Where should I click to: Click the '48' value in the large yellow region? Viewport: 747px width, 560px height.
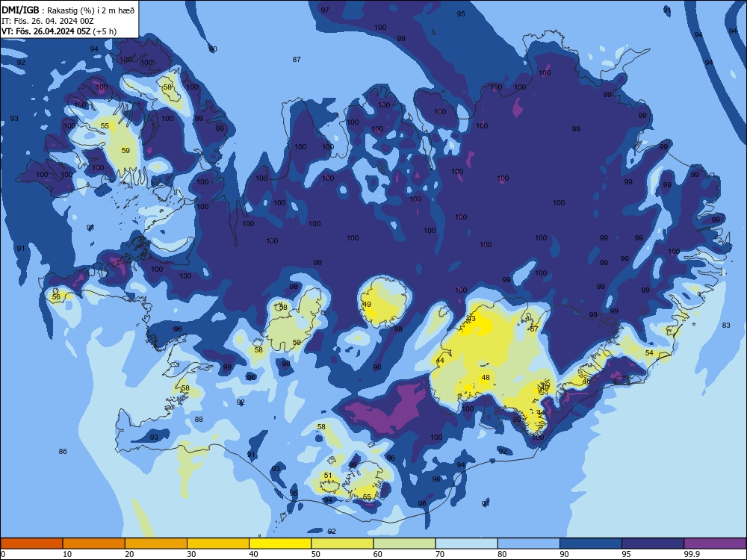(486, 378)
